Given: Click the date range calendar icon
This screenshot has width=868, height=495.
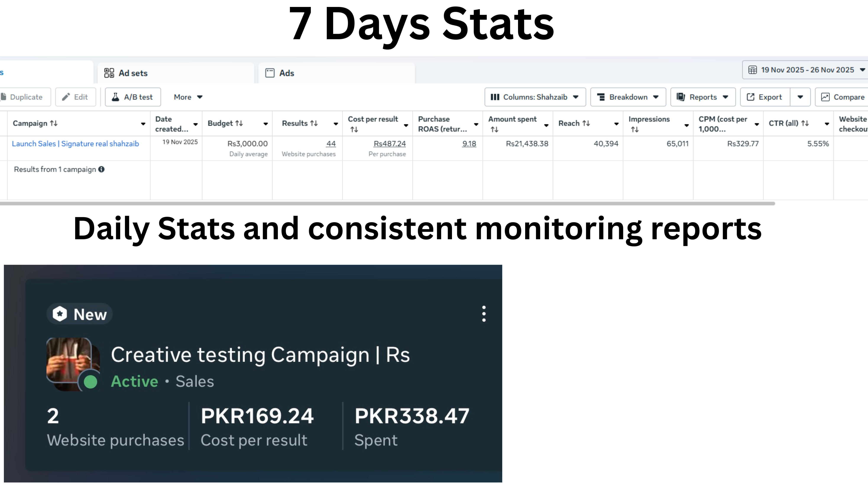Looking at the screenshot, I should point(753,70).
